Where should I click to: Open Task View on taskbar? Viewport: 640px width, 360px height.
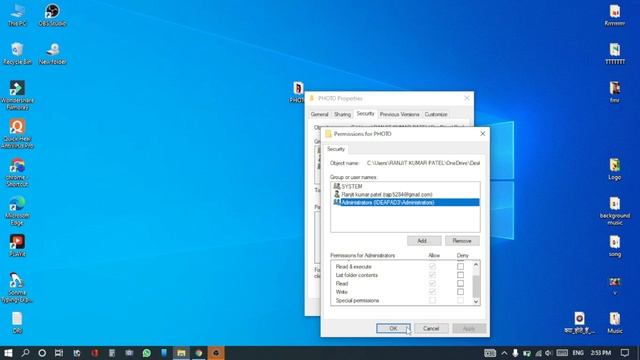tap(59, 353)
